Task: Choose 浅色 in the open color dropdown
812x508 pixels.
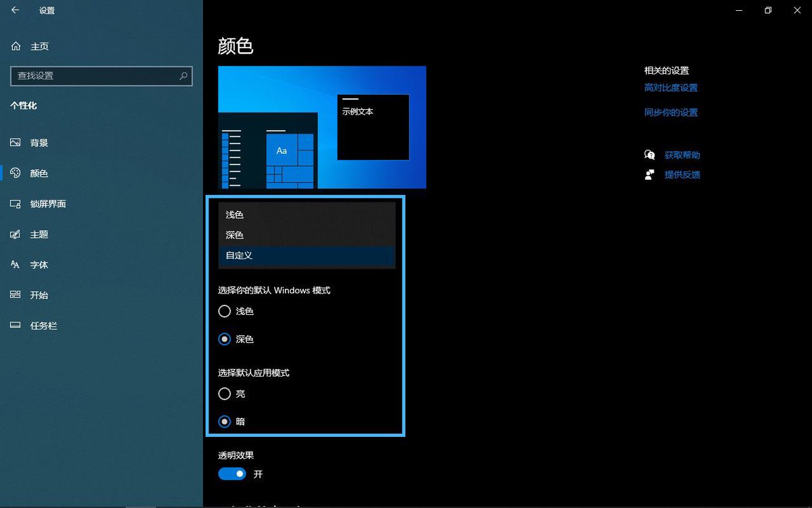Action: pyautogui.click(x=307, y=215)
